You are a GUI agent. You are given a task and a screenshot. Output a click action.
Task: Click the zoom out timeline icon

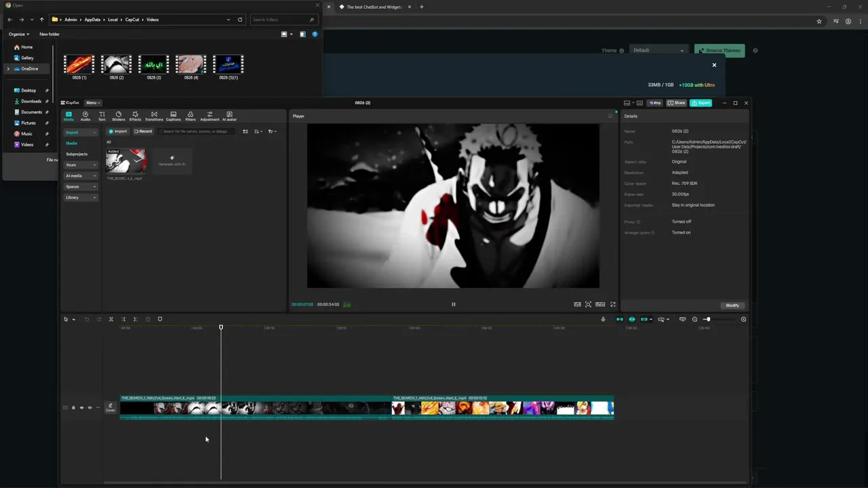click(x=694, y=319)
